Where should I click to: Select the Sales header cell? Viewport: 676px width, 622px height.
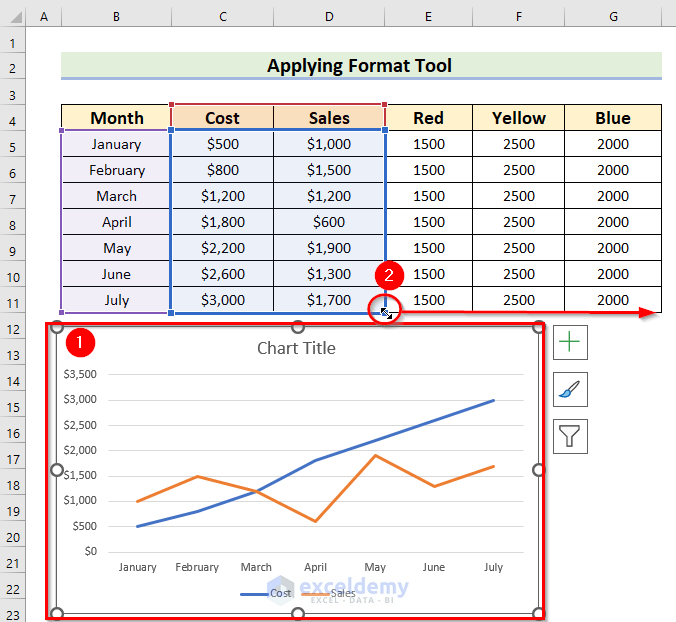329,118
